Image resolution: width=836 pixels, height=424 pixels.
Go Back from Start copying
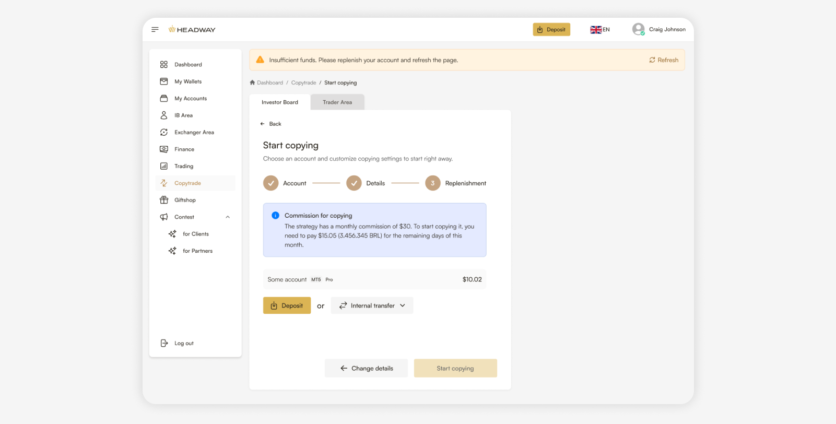270,124
